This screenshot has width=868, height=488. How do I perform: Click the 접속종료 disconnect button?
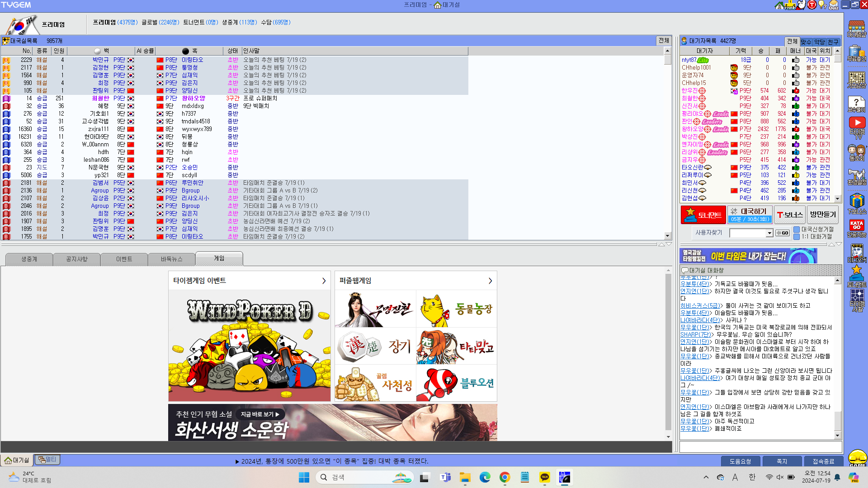tap(824, 461)
